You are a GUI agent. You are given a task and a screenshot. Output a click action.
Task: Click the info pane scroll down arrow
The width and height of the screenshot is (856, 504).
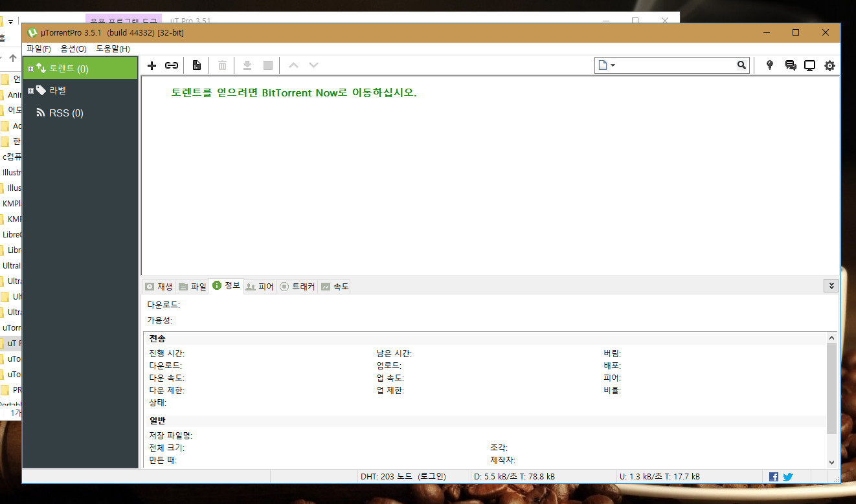pyautogui.click(x=831, y=462)
